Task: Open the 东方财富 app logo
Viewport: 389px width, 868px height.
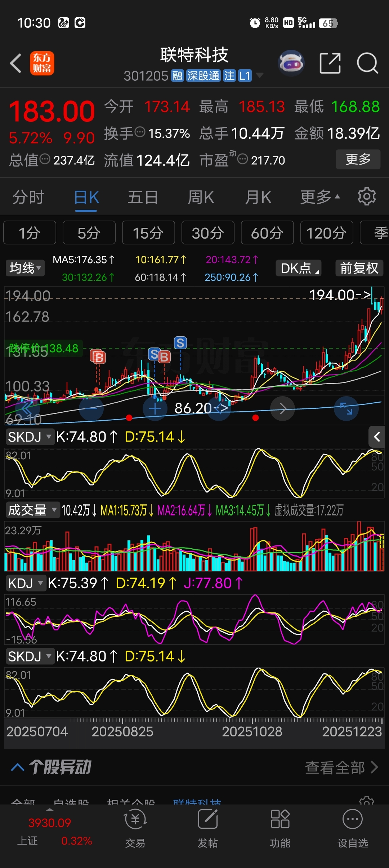Action: (42, 63)
